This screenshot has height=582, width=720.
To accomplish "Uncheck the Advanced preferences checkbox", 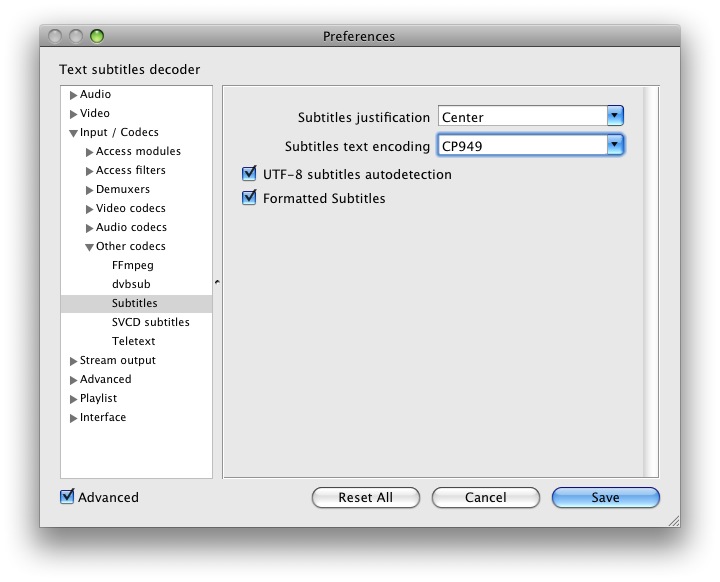I will point(67,496).
